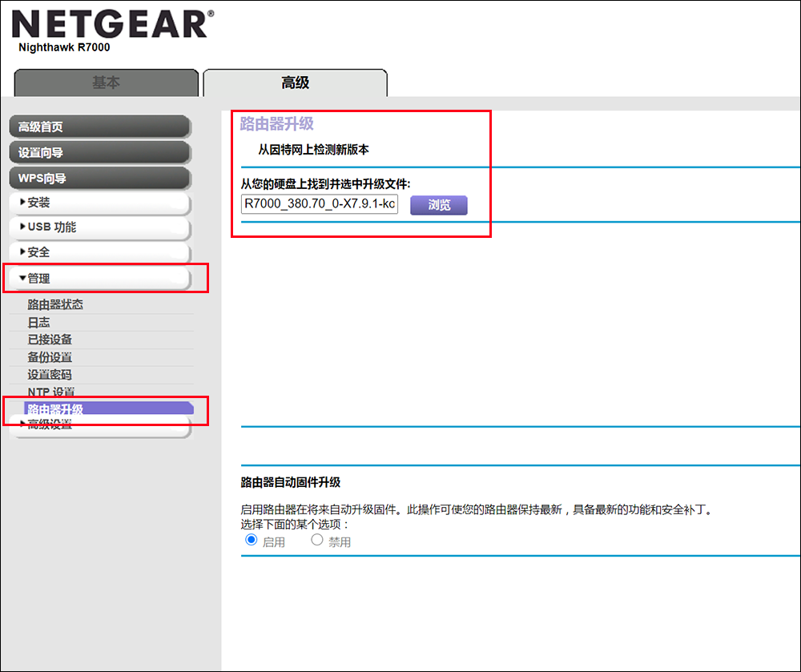This screenshot has height=672, width=801.
Task: Open the NTP 设置 page
Action: tap(50, 392)
